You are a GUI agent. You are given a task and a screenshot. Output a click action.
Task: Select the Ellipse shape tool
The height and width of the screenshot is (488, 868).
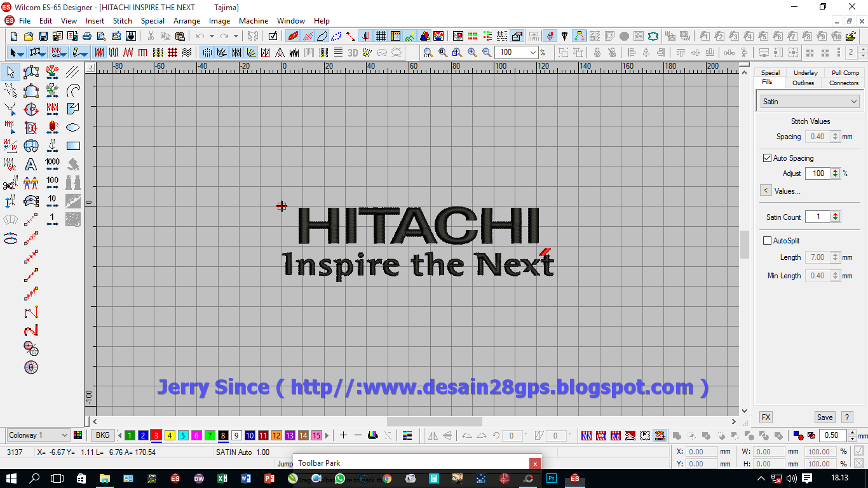click(73, 127)
